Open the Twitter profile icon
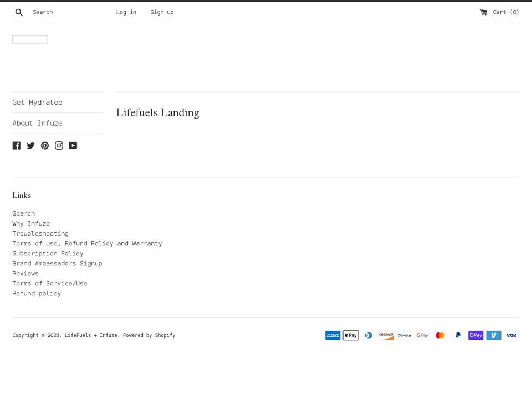 click(30, 146)
